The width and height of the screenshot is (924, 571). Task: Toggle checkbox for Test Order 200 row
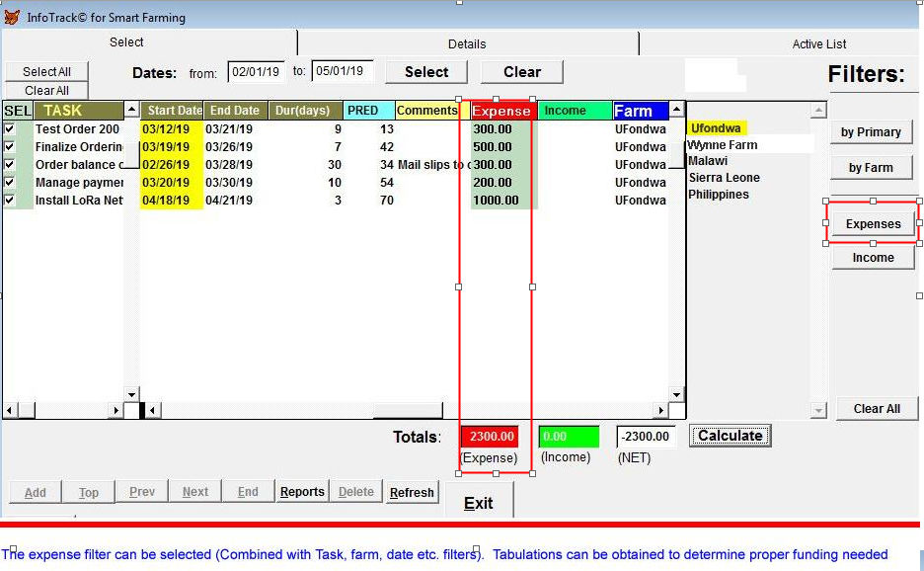tap(10, 129)
